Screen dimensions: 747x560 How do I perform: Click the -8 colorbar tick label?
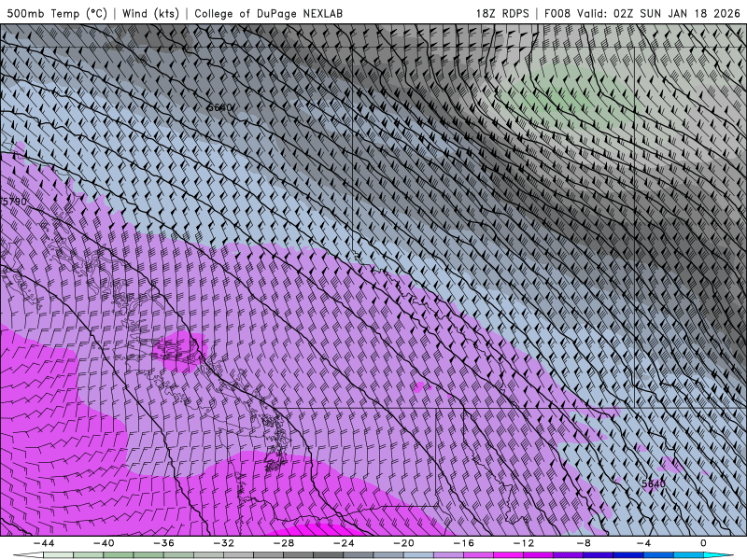(585, 543)
